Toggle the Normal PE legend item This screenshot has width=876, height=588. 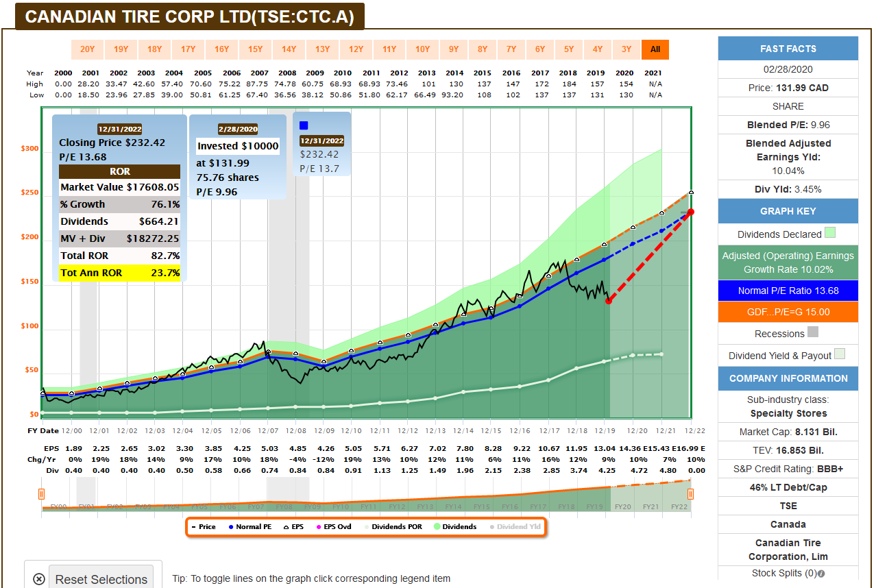pos(252,527)
